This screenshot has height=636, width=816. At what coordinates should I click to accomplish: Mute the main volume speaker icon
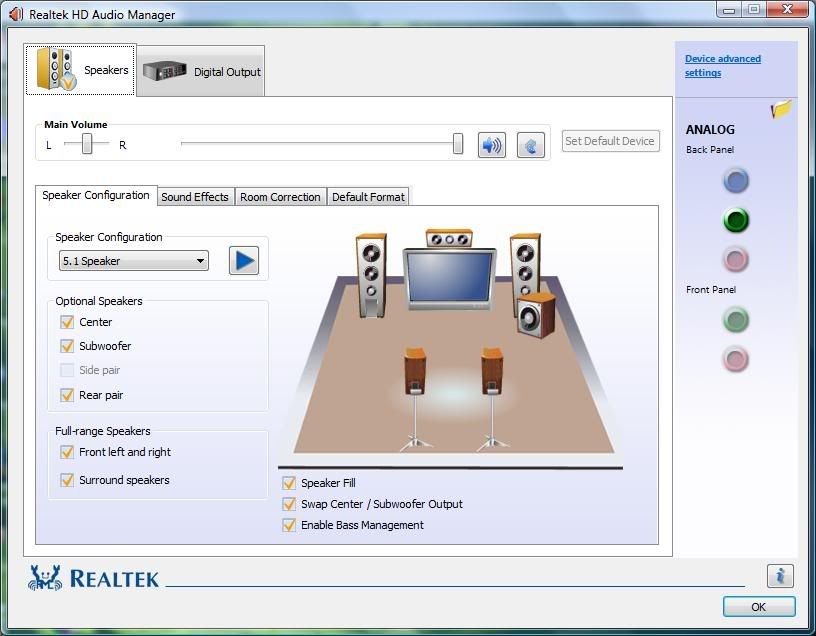[x=491, y=145]
